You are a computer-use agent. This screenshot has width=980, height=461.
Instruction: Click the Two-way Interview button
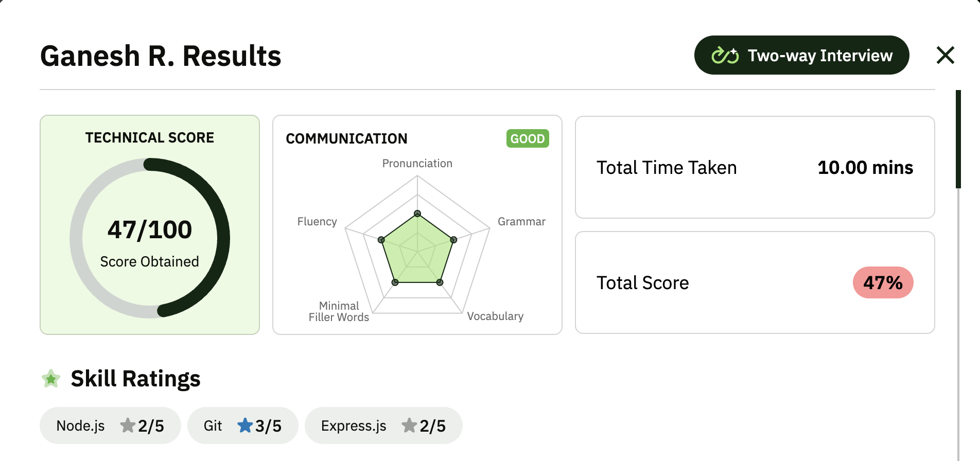coord(801,55)
